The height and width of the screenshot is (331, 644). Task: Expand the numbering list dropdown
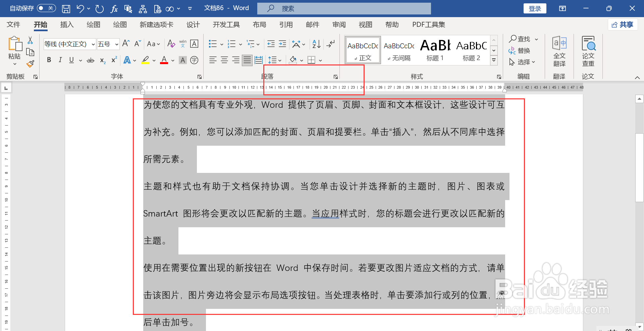[x=240, y=44]
